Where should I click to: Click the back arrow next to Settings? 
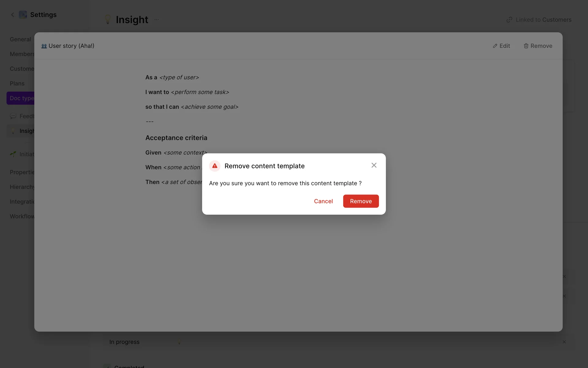(x=13, y=15)
